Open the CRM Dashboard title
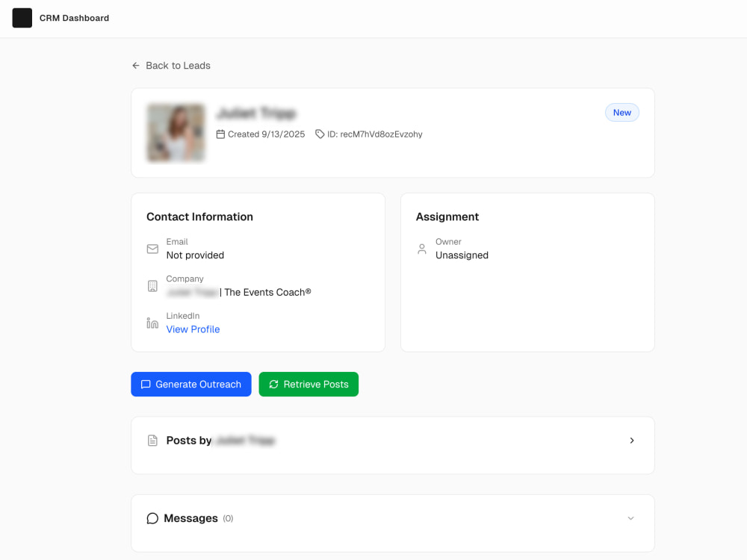This screenshot has width=747, height=560. tap(74, 18)
